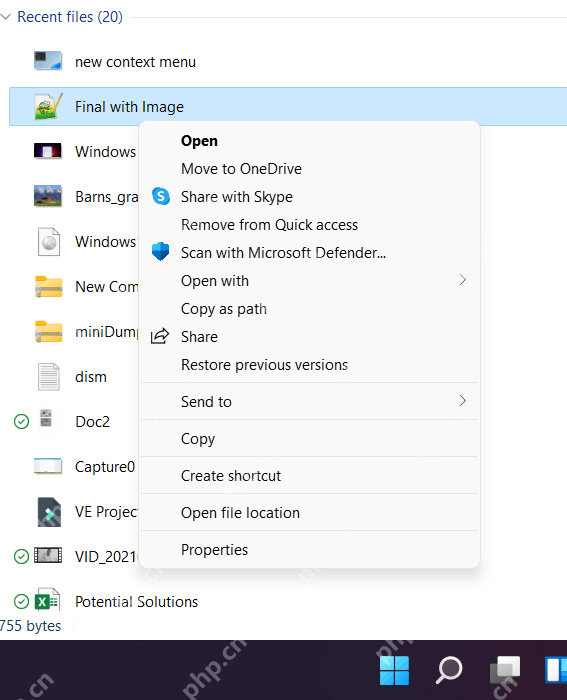Click the Potential Solutions Excel icon
567x700 pixels.
tap(47, 601)
